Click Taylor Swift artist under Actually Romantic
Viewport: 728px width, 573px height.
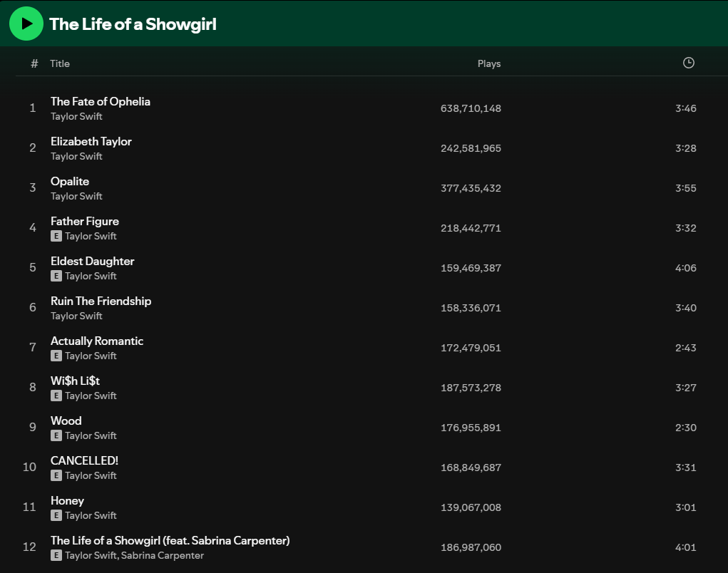(91, 356)
